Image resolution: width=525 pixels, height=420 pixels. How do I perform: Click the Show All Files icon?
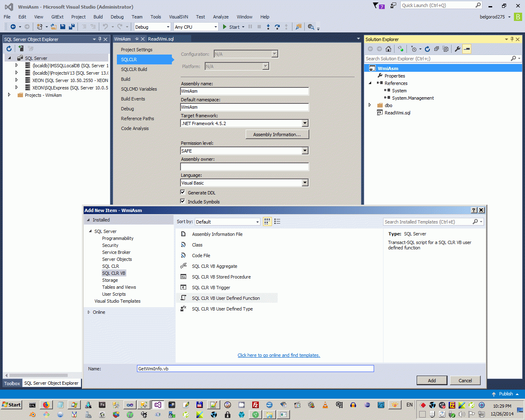click(x=445, y=49)
